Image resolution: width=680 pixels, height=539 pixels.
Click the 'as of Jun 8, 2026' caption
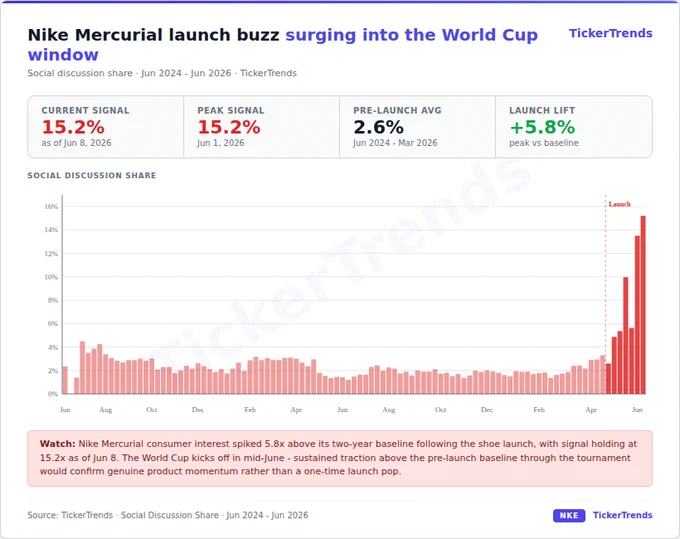coord(76,143)
